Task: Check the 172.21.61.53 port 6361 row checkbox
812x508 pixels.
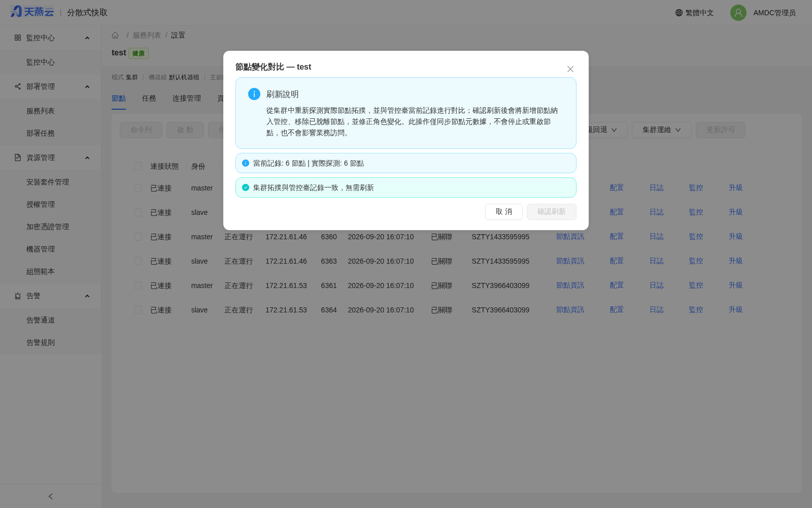Action: click(138, 285)
